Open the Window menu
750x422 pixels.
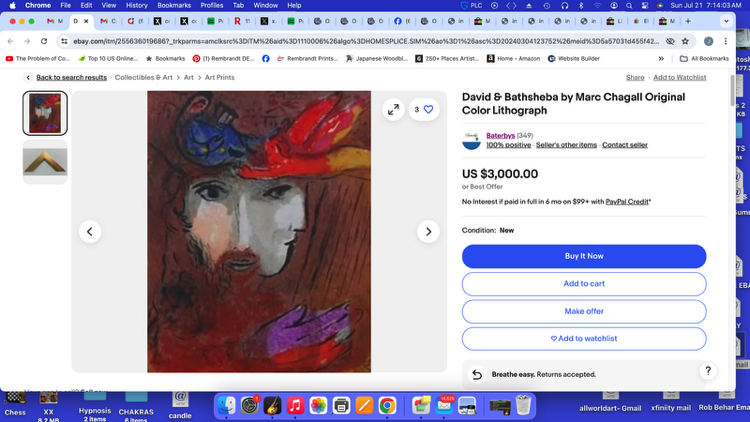coord(265,5)
